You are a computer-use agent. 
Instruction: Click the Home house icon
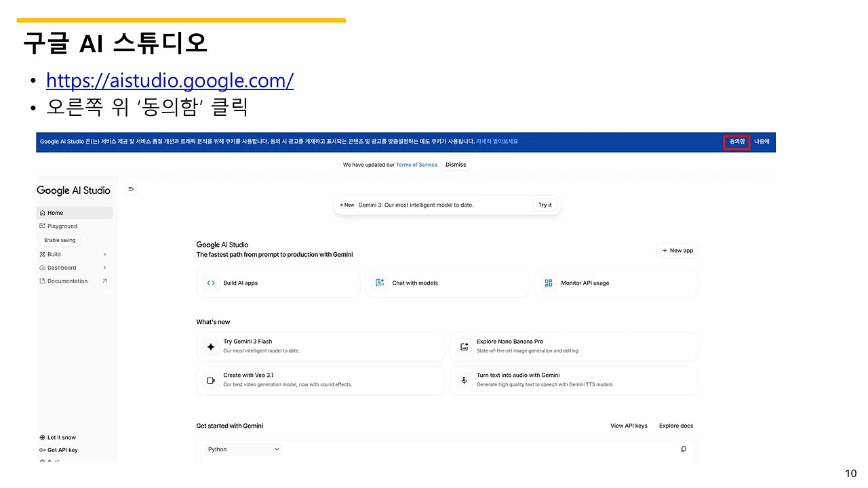(42, 213)
